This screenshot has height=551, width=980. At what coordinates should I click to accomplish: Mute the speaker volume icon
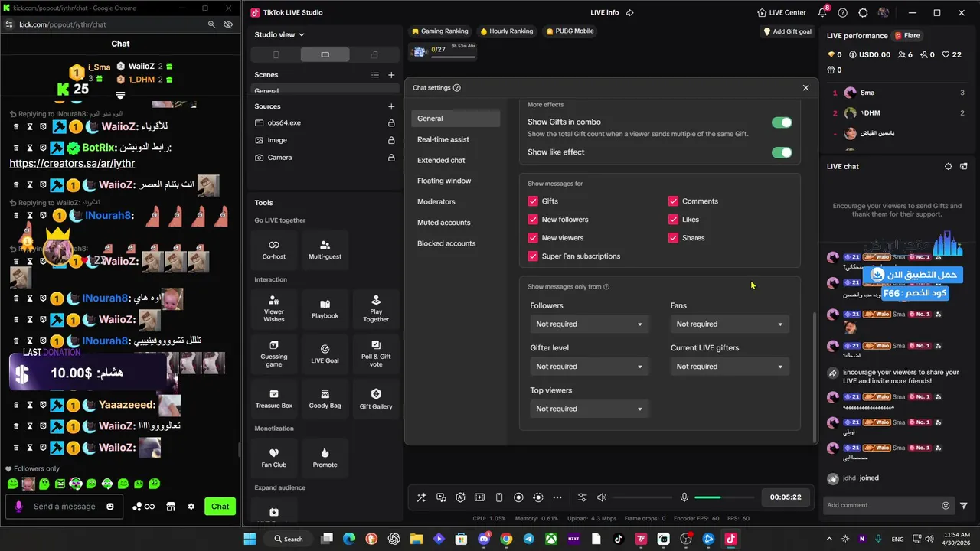(602, 497)
